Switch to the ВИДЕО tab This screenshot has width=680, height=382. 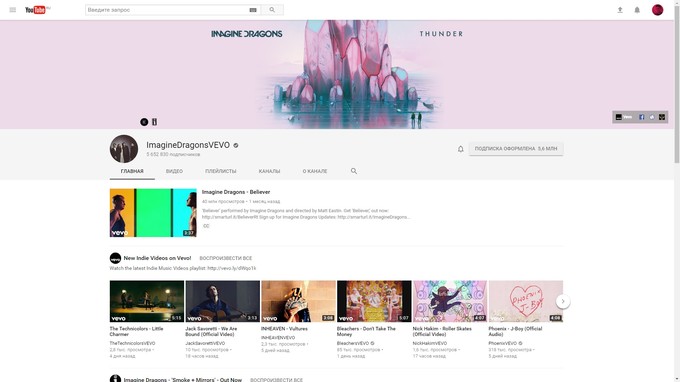click(x=174, y=171)
